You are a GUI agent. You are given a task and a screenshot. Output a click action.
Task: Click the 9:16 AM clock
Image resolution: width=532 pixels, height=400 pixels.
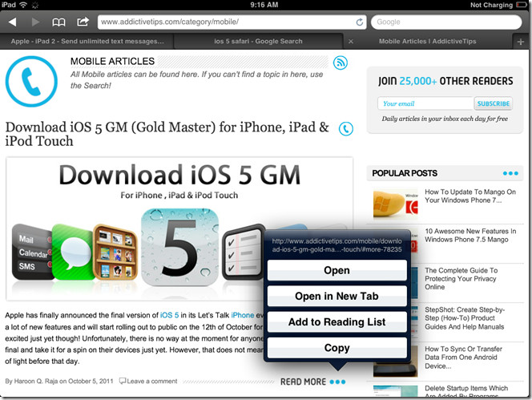coord(264,5)
